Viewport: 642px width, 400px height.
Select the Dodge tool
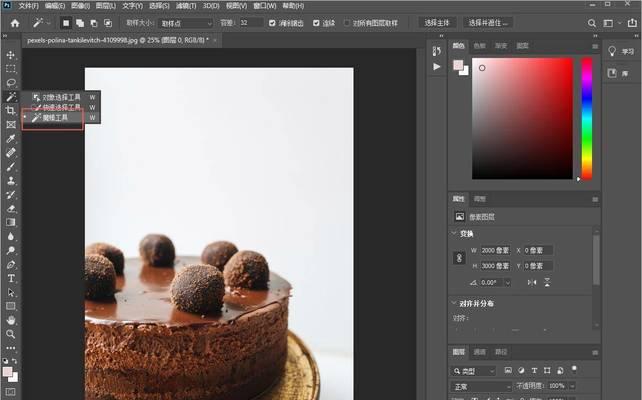11,250
